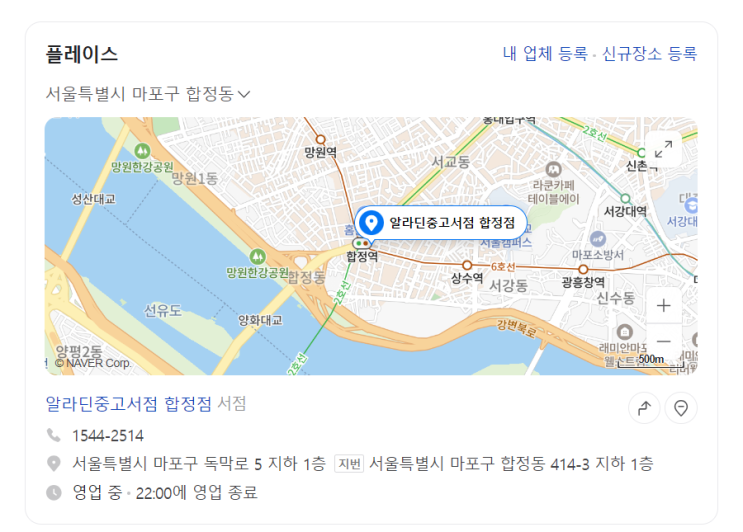Click the blue pin marker for 알라딘중고서점 합정점
The height and width of the screenshot is (532, 743).
371,222
